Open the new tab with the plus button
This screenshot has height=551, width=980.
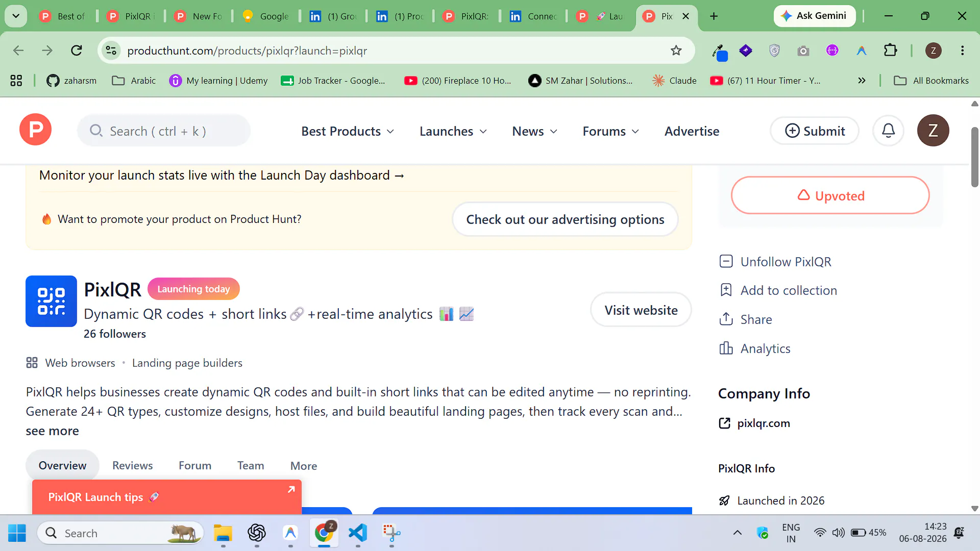click(714, 16)
